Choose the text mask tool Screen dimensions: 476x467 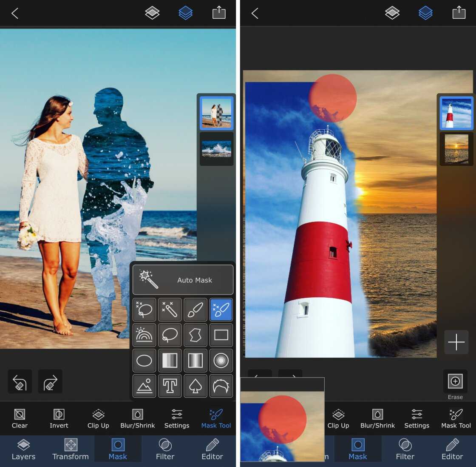[170, 386]
